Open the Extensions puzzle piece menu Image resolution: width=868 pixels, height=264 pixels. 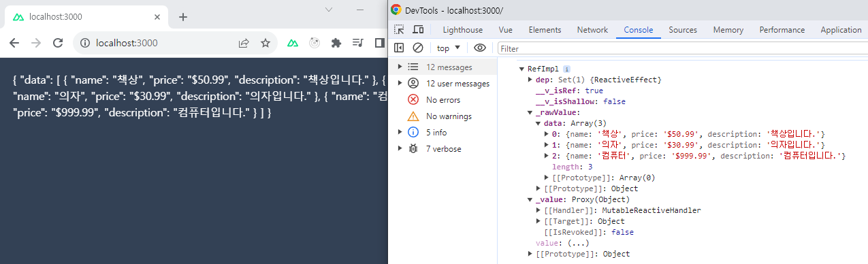pyautogui.click(x=336, y=43)
